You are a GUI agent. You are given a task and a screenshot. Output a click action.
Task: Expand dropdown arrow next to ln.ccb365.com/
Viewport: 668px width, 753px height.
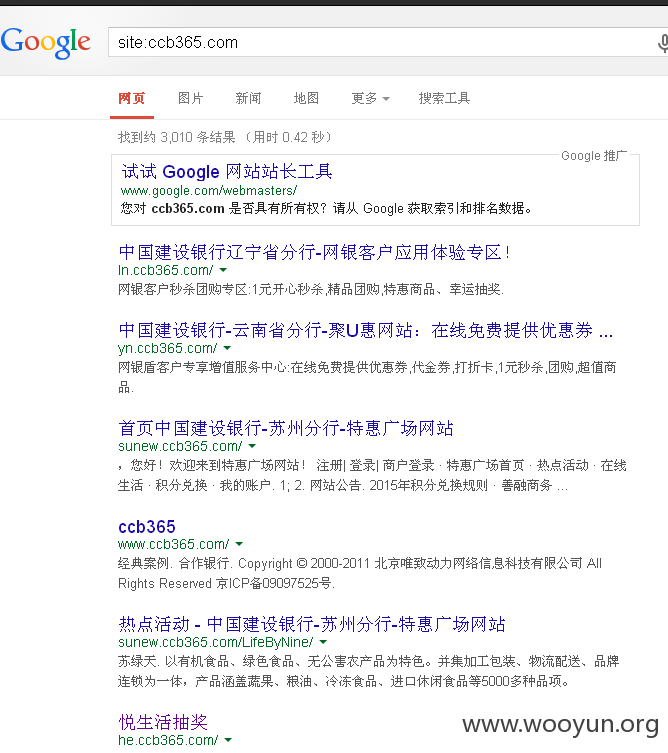[x=223, y=270]
